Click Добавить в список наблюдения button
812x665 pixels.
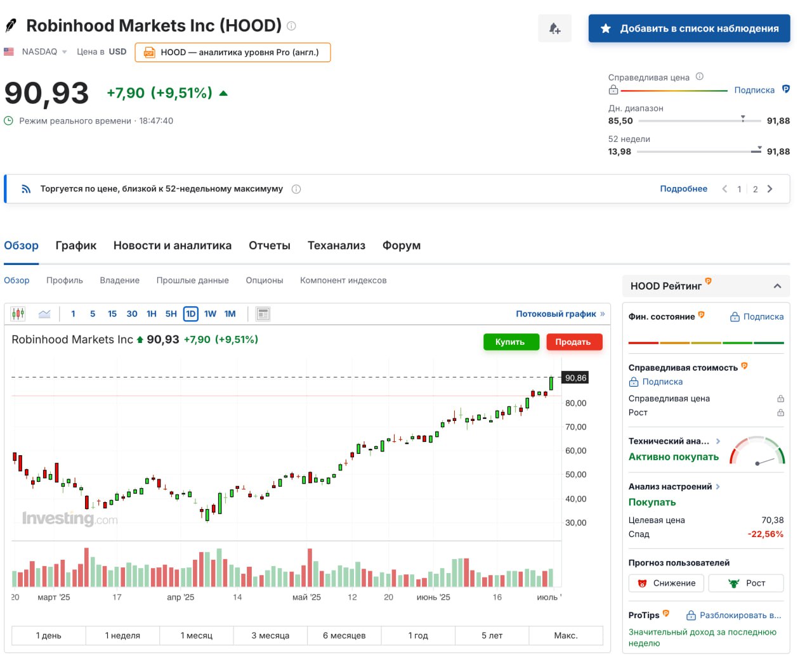(x=690, y=29)
